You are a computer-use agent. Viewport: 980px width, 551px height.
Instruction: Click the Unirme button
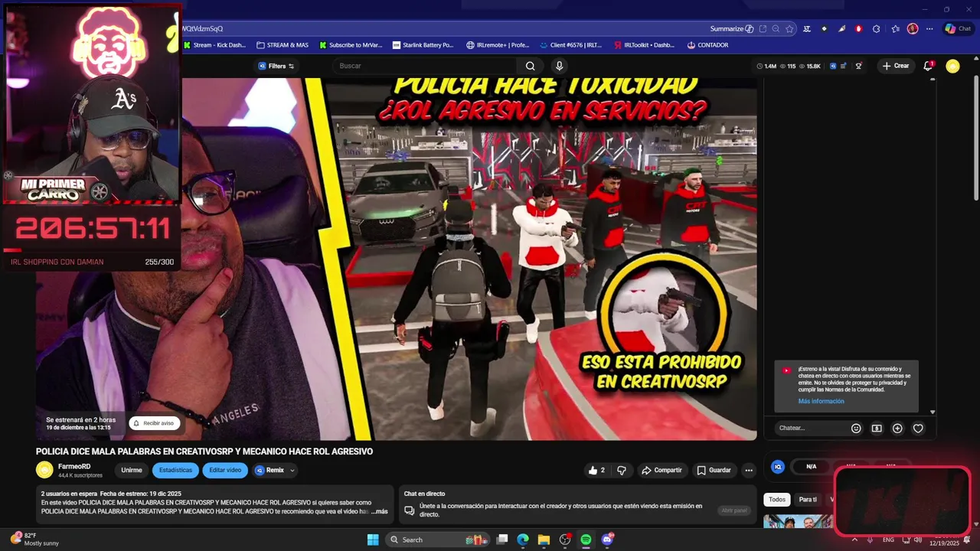click(132, 471)
